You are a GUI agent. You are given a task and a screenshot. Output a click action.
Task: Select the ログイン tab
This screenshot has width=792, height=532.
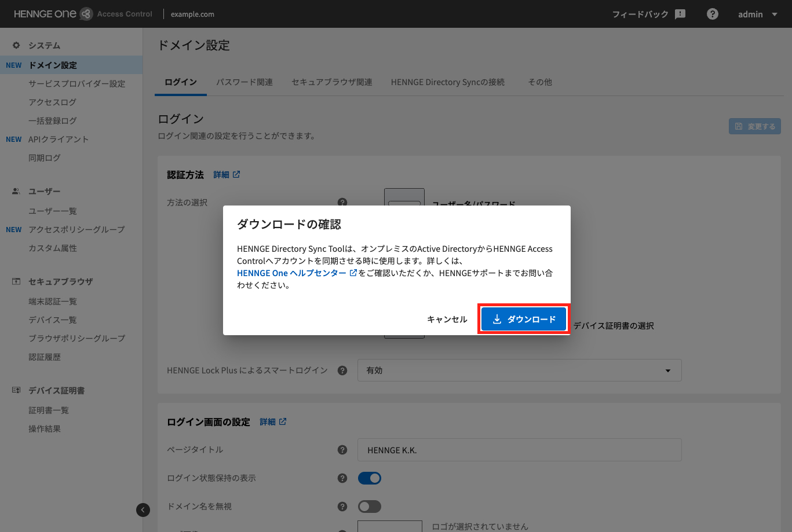[181, 82]
